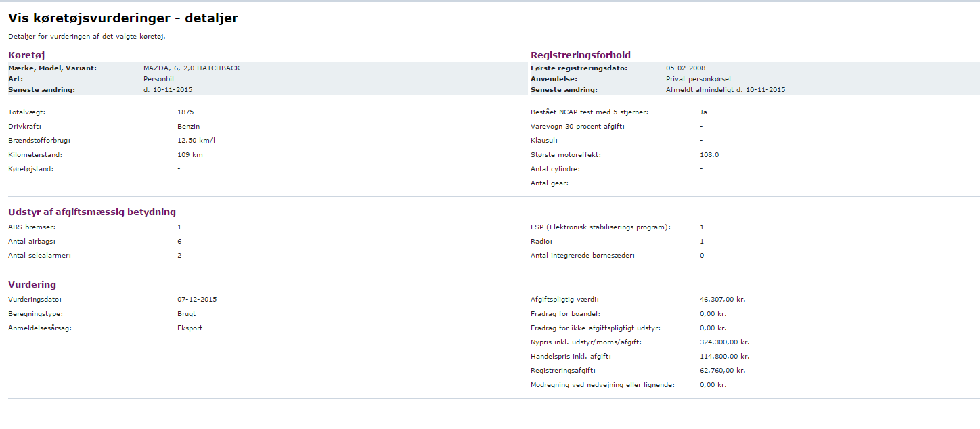The height and width of the screenshot is (429, 980).
Task: Click the 'Afgiftspligtig værdi:' label
Action: tap(565, 299)
